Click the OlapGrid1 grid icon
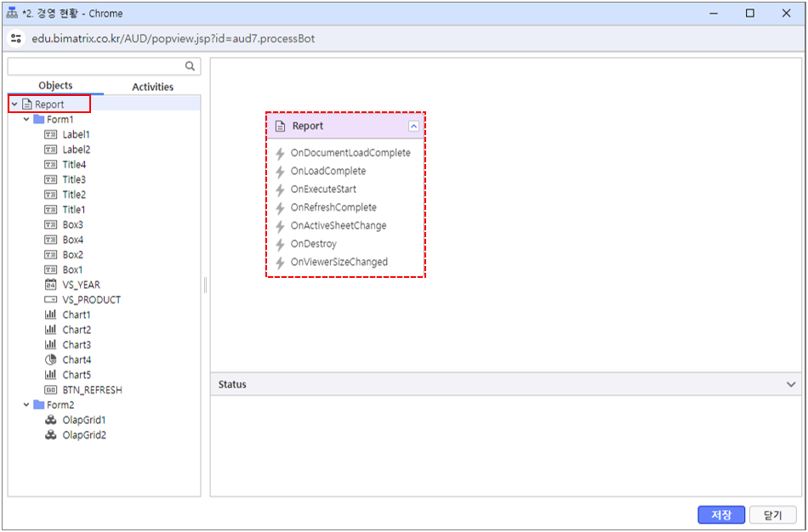 (50, 420)
